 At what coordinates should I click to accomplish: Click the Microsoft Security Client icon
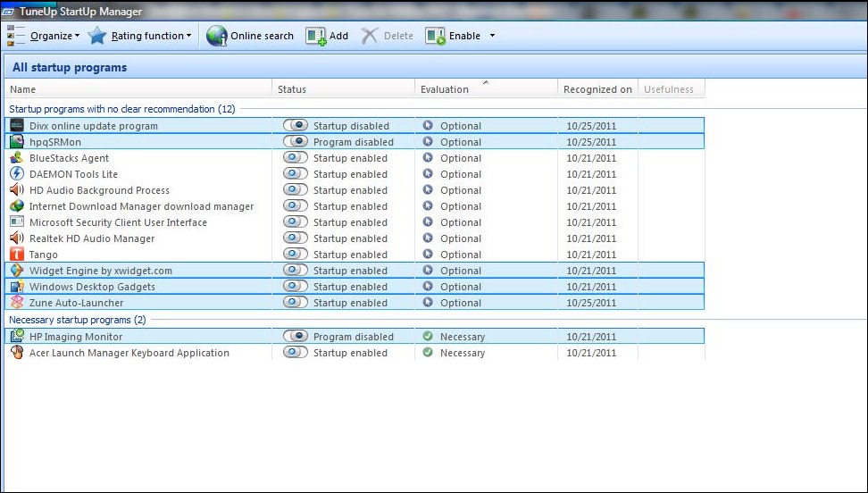(x=17, y=221)
